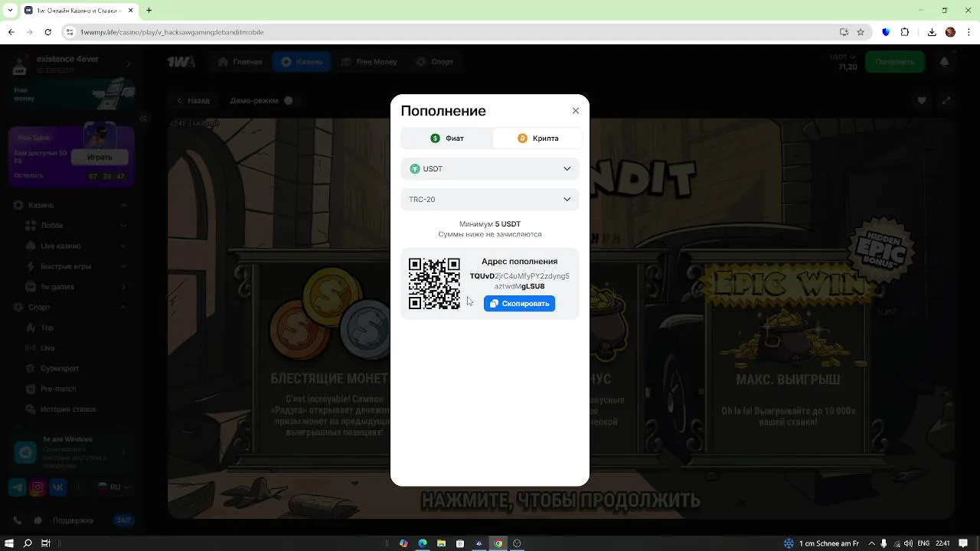Open the Telegram social icon
980x551 pixels.
17,487
